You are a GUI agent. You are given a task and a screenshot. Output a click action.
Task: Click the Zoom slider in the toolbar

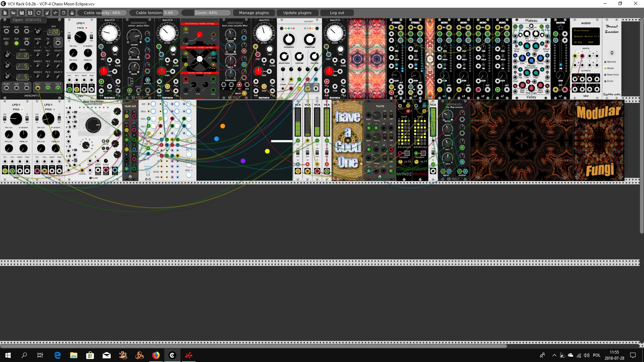(x=206, y=13)
